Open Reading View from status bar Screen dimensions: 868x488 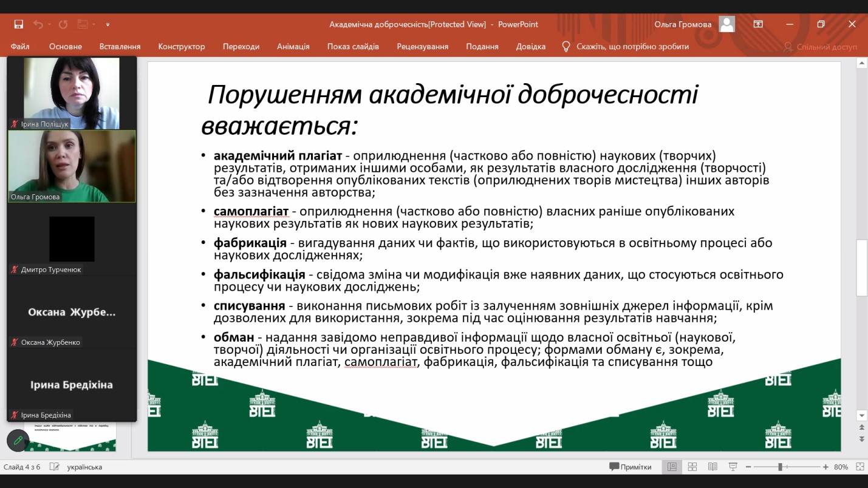point(713,467)
